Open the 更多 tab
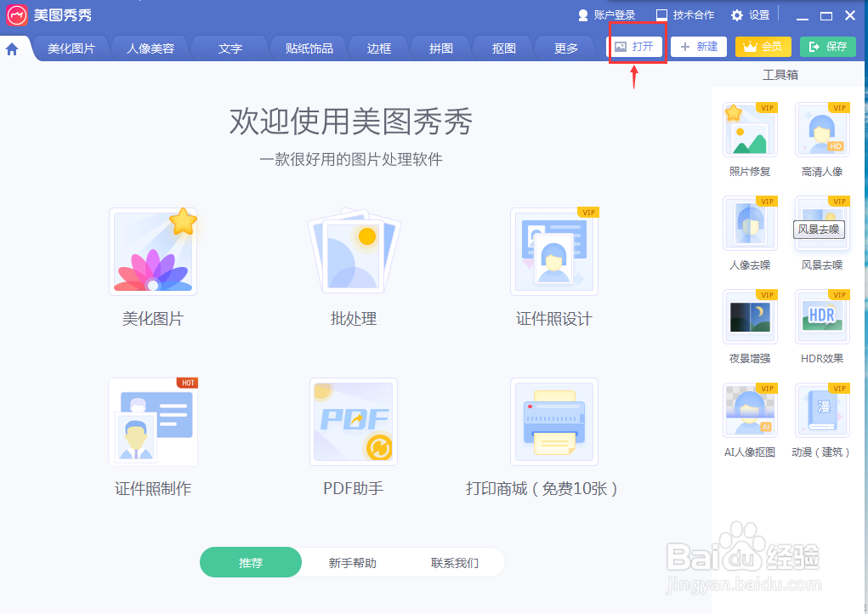 tap(566, 48)
